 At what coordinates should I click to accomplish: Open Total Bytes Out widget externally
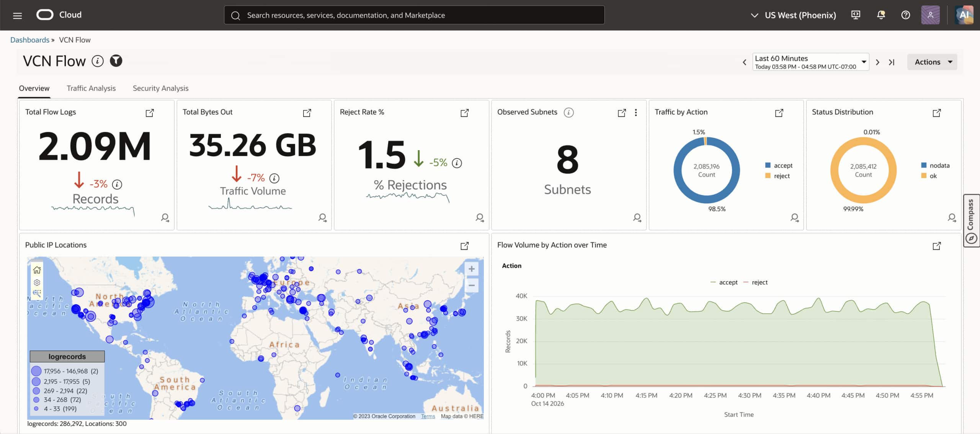click(307, 113)
